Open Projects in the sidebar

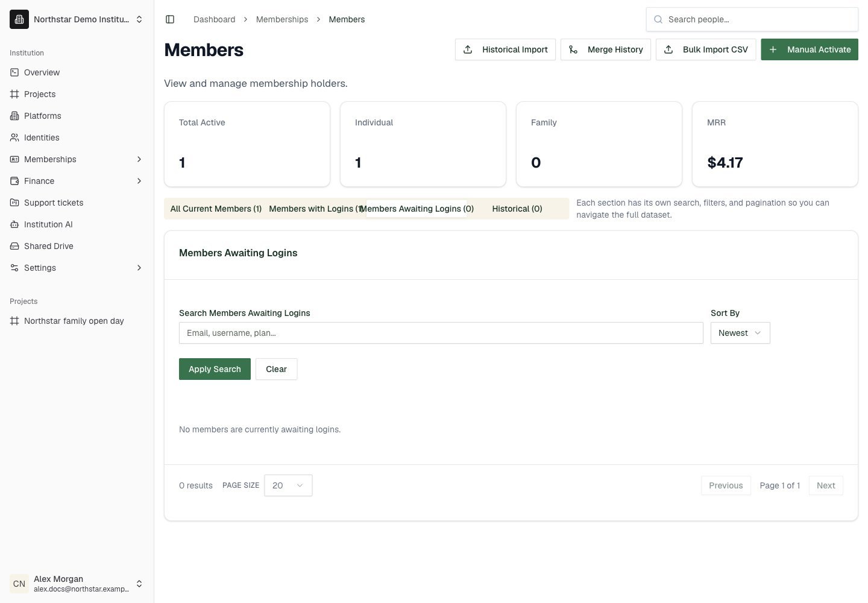[x=77, y=94]
